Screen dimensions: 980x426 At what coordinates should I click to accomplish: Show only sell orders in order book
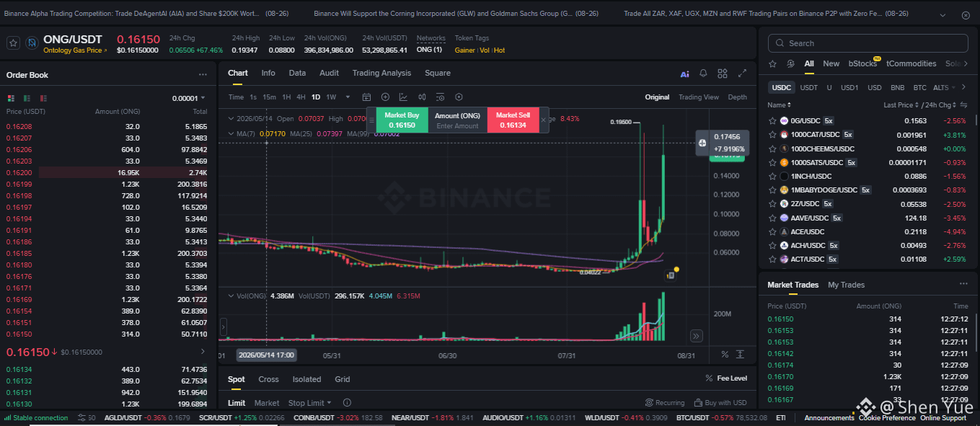coord(44,98)
